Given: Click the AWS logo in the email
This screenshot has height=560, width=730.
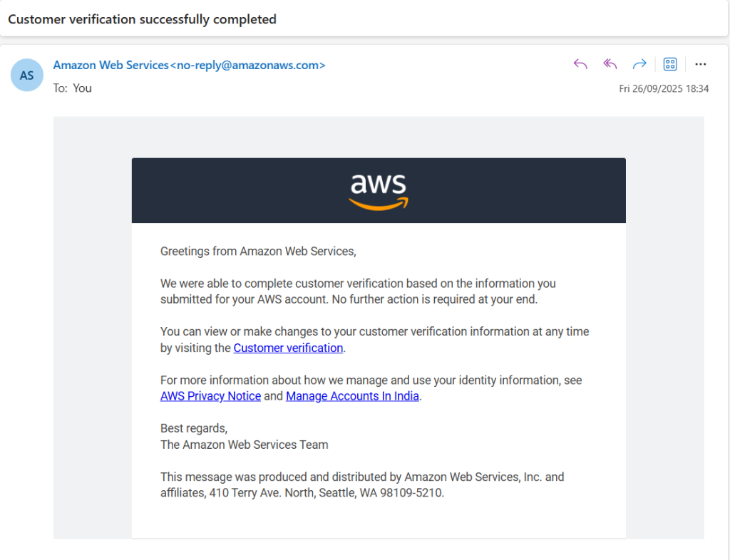Looking at the screenshot, I should tap(379, 190).
